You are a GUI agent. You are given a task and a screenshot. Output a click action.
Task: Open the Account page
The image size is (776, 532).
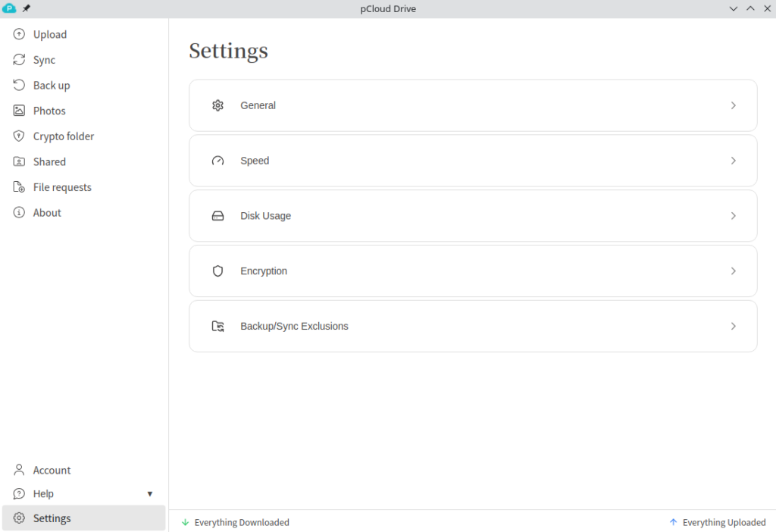pos(52,471)
